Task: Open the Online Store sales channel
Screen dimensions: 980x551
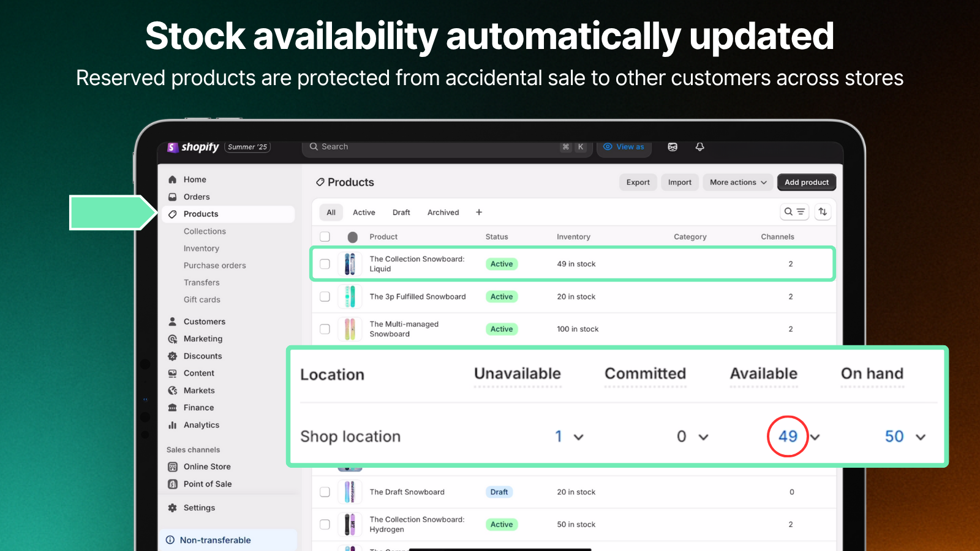Action: click(x=206, y=467)
